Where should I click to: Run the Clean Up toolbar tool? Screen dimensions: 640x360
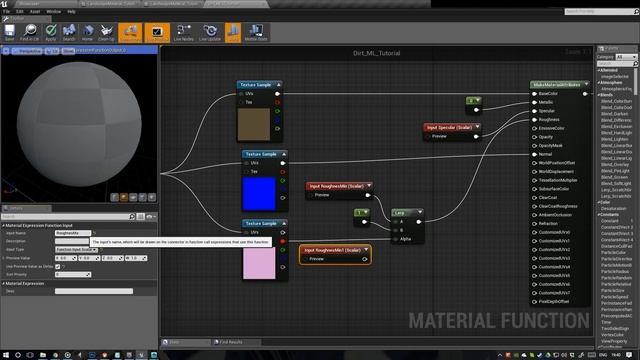[107, 33]
